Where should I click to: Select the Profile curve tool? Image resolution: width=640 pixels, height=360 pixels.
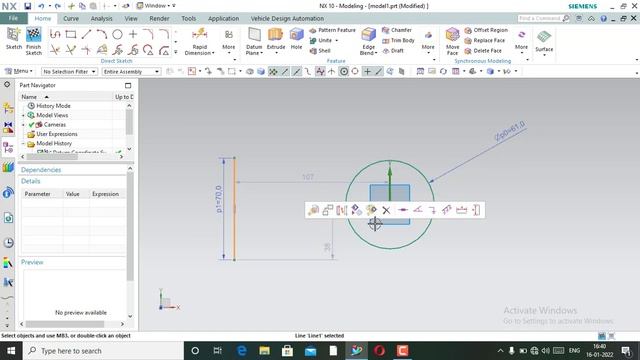(55, 34)
